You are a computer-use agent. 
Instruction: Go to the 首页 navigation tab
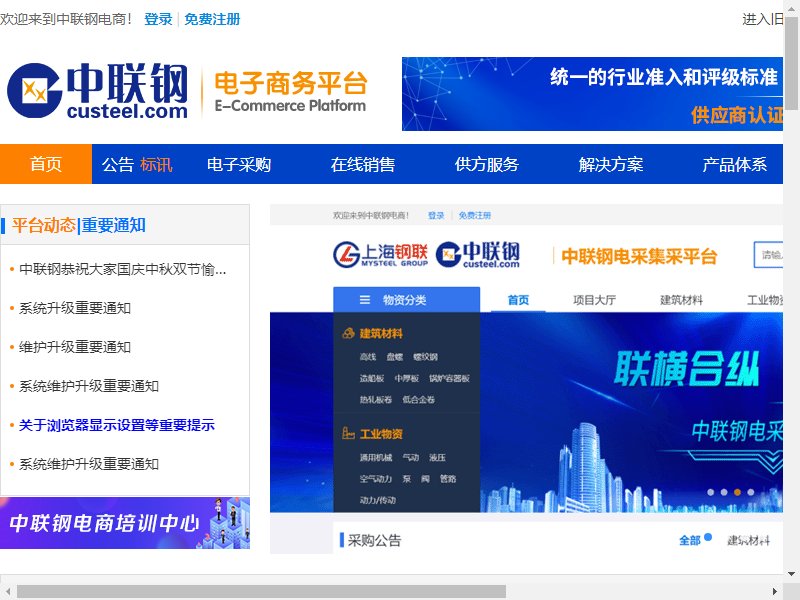click(46, 164)
